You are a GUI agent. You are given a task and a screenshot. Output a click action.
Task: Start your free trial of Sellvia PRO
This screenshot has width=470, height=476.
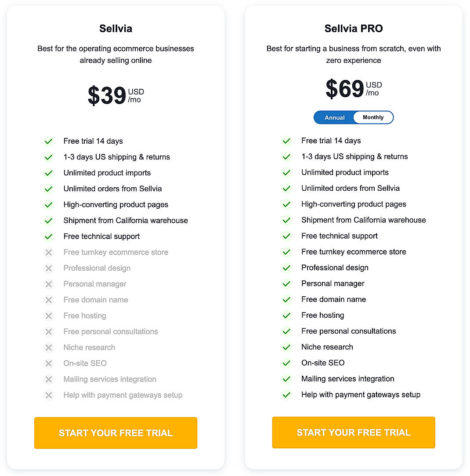click(354, 432)
